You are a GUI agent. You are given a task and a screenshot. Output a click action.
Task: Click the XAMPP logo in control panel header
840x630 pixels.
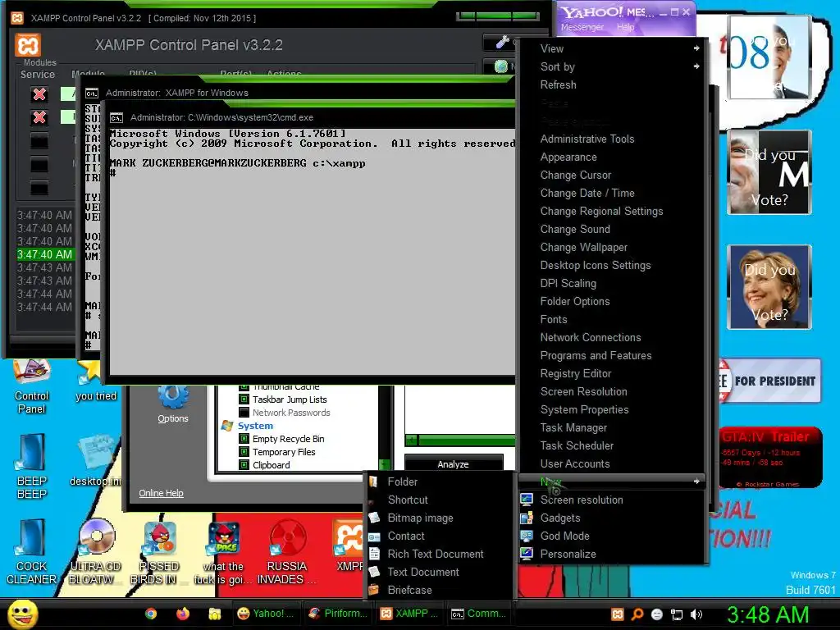pyautogui.click(x=28, y=45)
